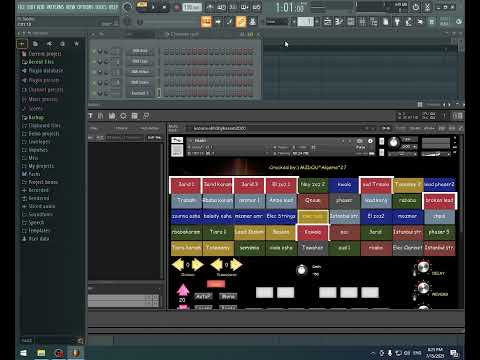480x360 pixels.
Task: Expand the Channel presets browser folder
Action: pos(42,90)
